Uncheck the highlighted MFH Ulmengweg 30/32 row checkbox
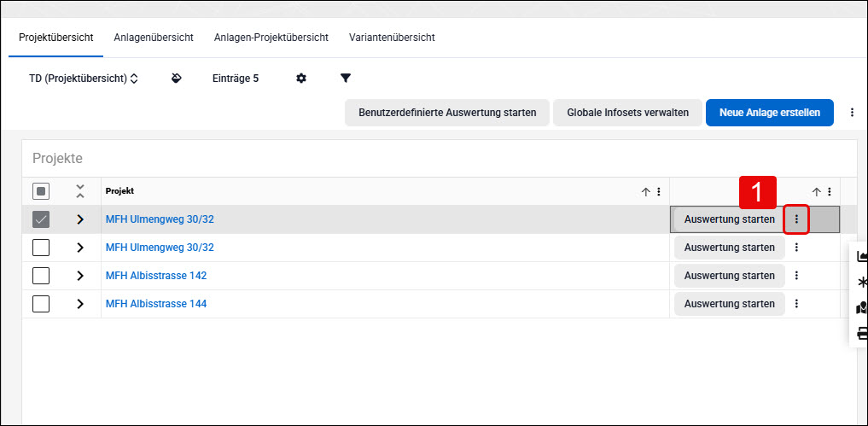This screenshot has height=426, width=868. (41, 219)
